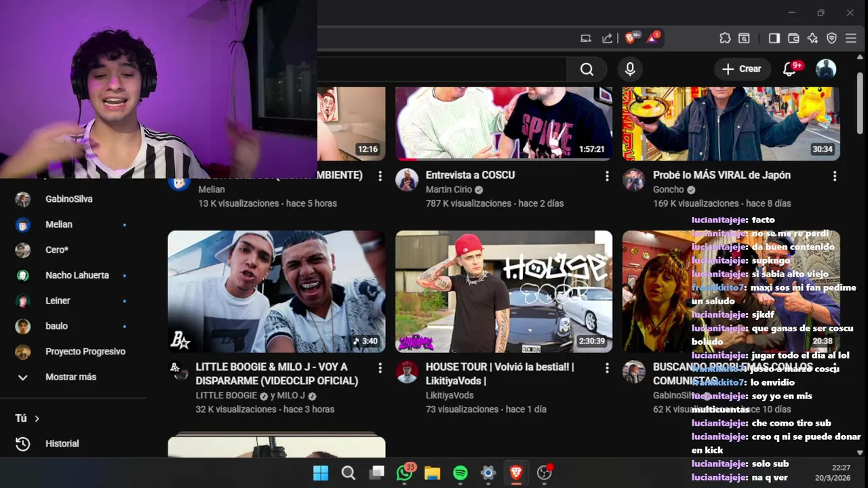Screen dimensions: 868x488
Task: Click the YouTube search magnifier button
Action: coord(587,69)
